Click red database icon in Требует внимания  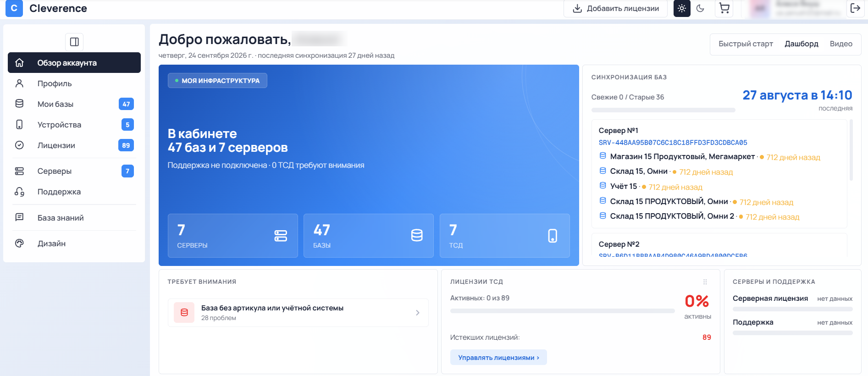click(x=184, y=313)
